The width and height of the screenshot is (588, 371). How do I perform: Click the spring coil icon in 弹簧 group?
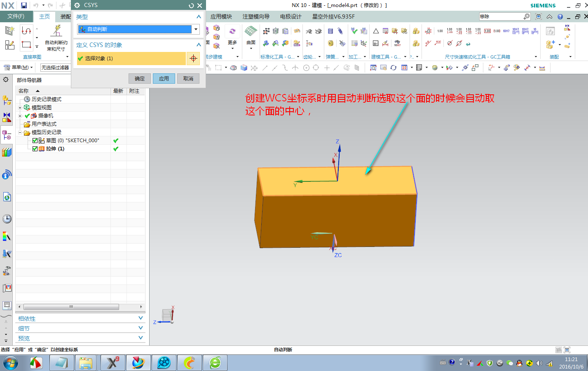click(x=330, y=31)
